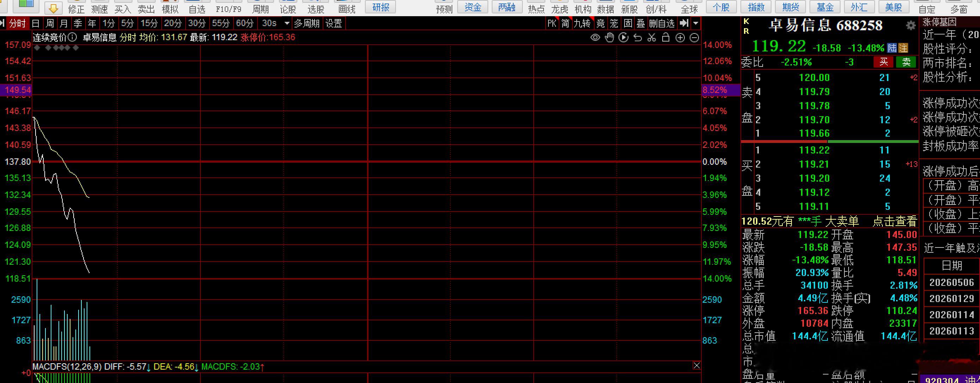Toggle the eye visibility icon above chart

coord(595,38)
